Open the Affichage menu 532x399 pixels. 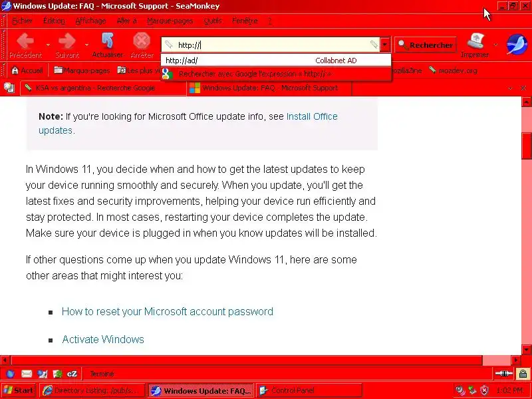click(x=90, y=21)
